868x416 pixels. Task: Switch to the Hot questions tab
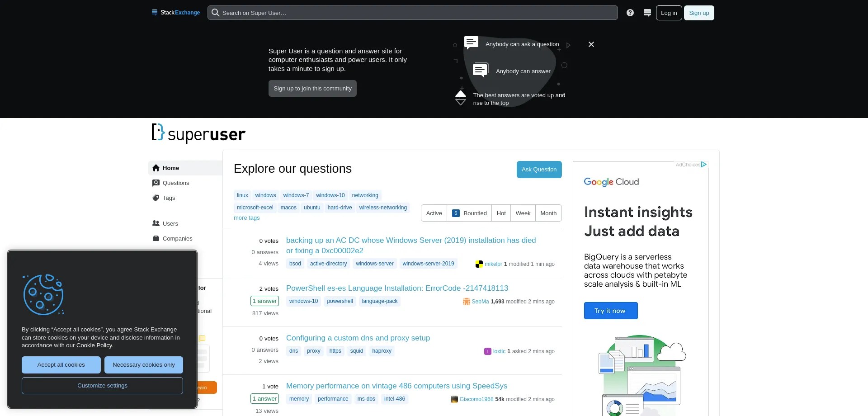coord(501,213)
